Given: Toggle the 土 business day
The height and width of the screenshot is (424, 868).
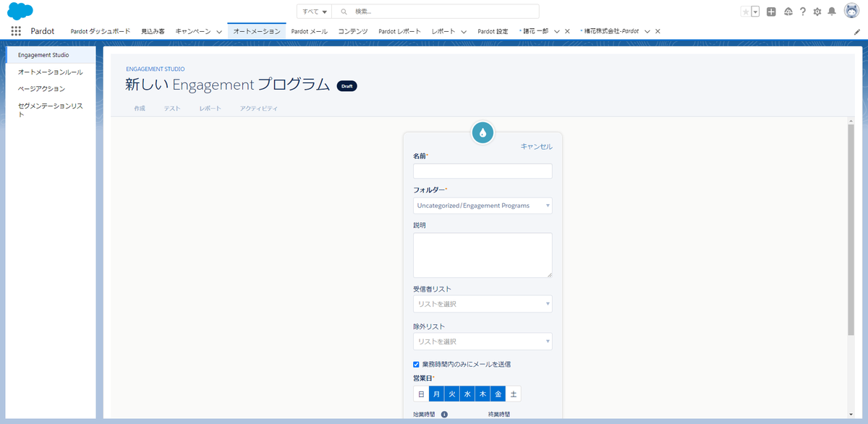Looking at the screenshot, I should (514, 394).
